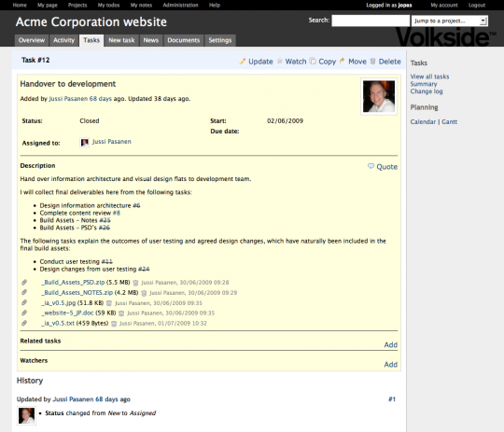The image size is (504, 432).
Task: Click paperclip icon for _ia_v0.5.jpg
Action: (24, 302)
